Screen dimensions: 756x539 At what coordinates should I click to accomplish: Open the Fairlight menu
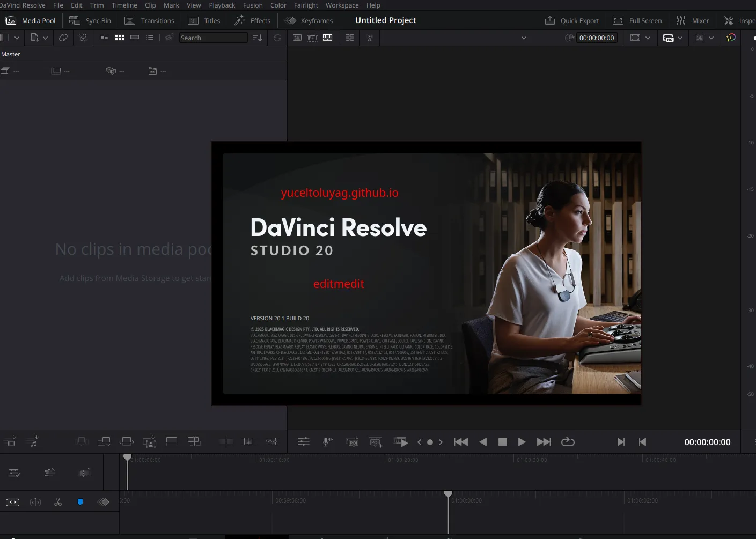tap(306, 5)
